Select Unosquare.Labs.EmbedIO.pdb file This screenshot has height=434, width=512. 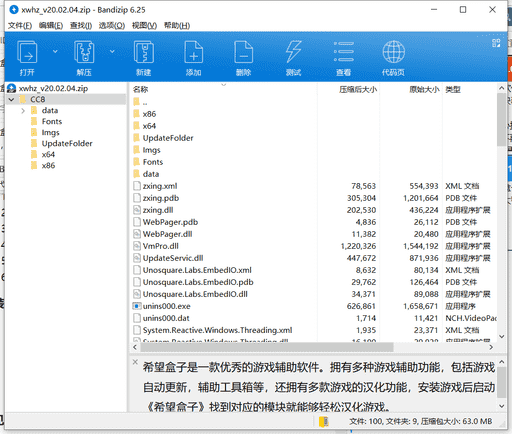(198, 282)
